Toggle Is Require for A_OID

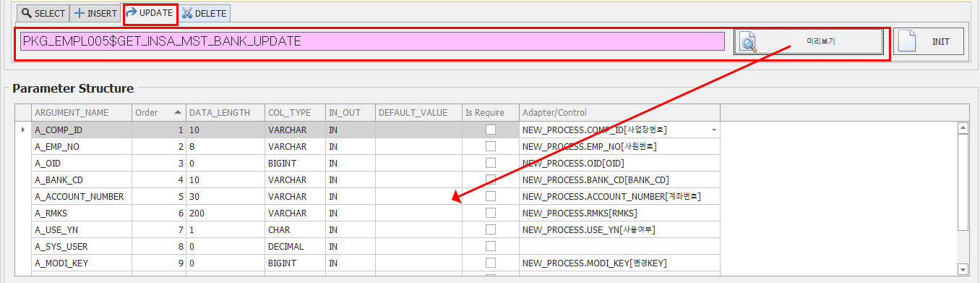(491, 163)
